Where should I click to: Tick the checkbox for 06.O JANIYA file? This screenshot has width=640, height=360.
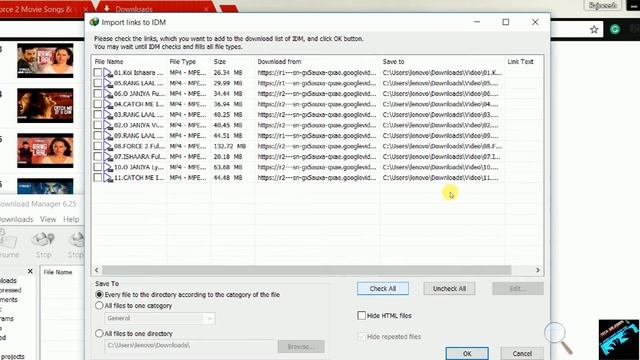98,94
